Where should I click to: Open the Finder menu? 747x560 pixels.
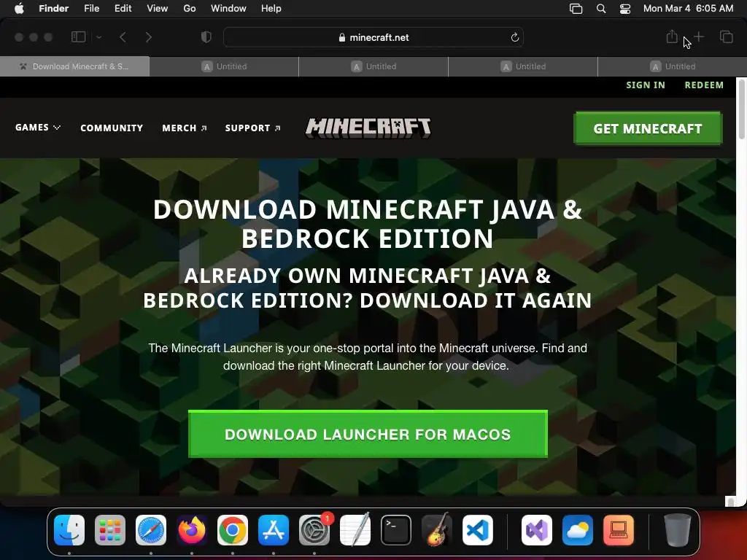click(54, 9)
